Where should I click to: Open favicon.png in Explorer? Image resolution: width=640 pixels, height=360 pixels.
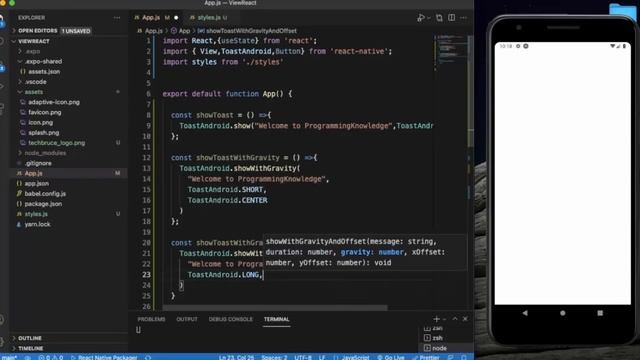pos(44,113)
